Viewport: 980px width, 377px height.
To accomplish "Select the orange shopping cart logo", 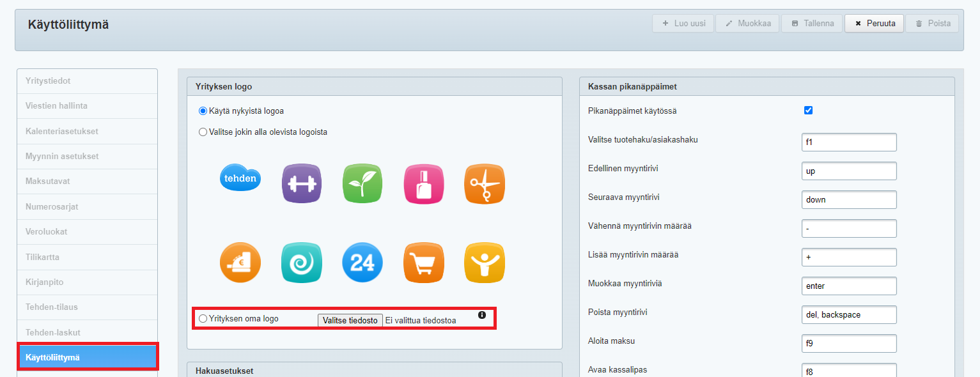I will pos(423,263).
